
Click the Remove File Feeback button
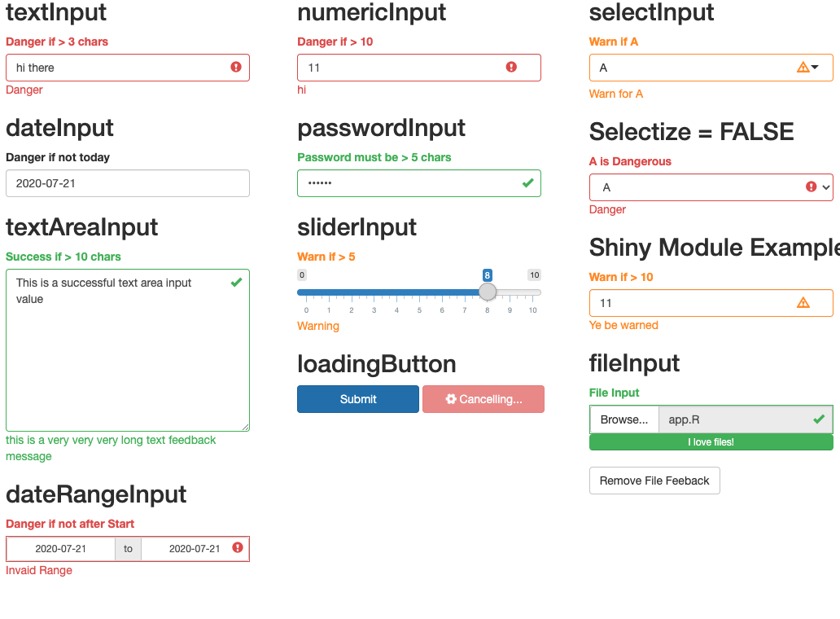pos(654,481)
